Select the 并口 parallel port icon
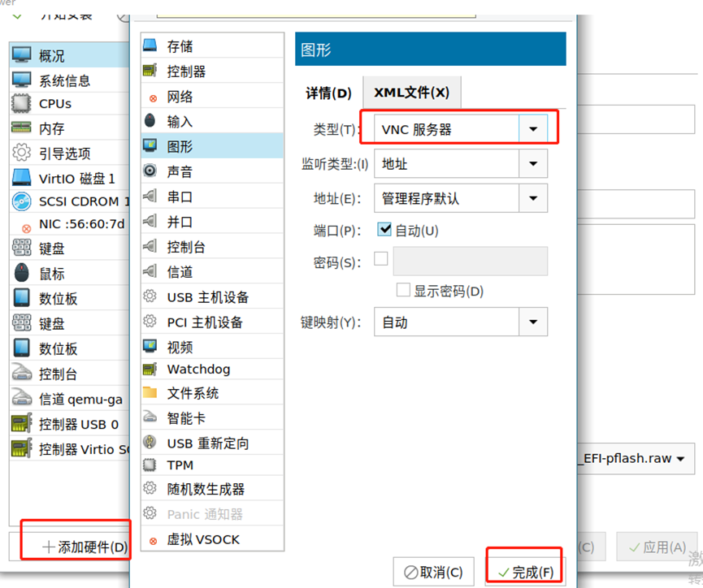This screenshot has height=588, width=703. 150,221
